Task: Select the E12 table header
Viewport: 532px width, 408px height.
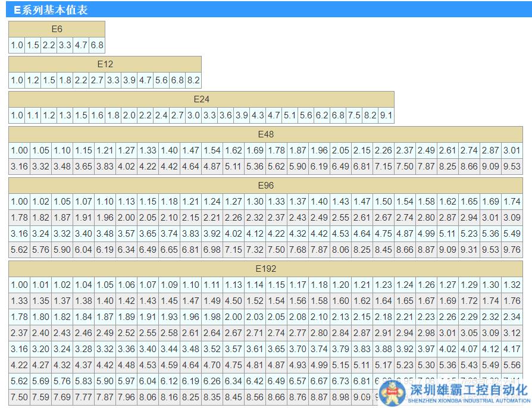Action: click(104, 64)
